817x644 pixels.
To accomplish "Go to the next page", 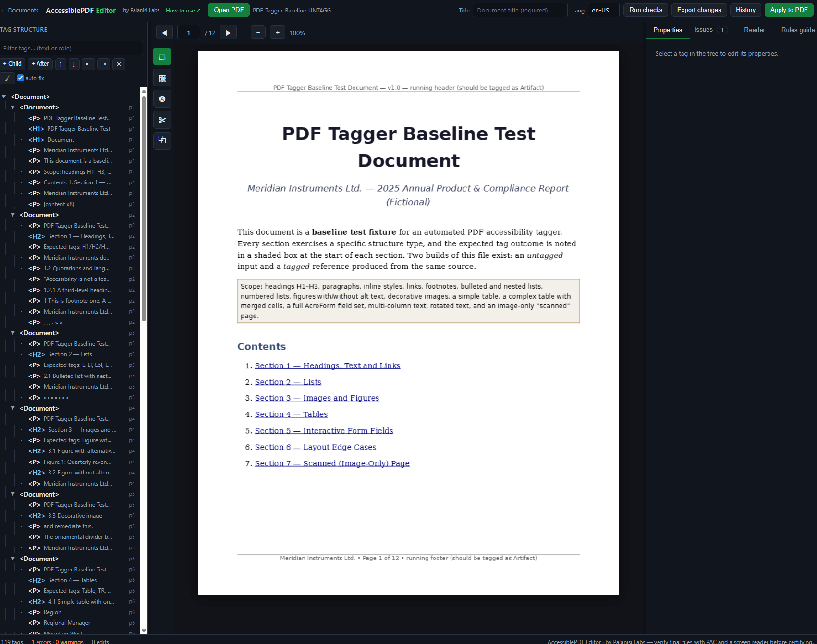I will [x=228, y=33].
